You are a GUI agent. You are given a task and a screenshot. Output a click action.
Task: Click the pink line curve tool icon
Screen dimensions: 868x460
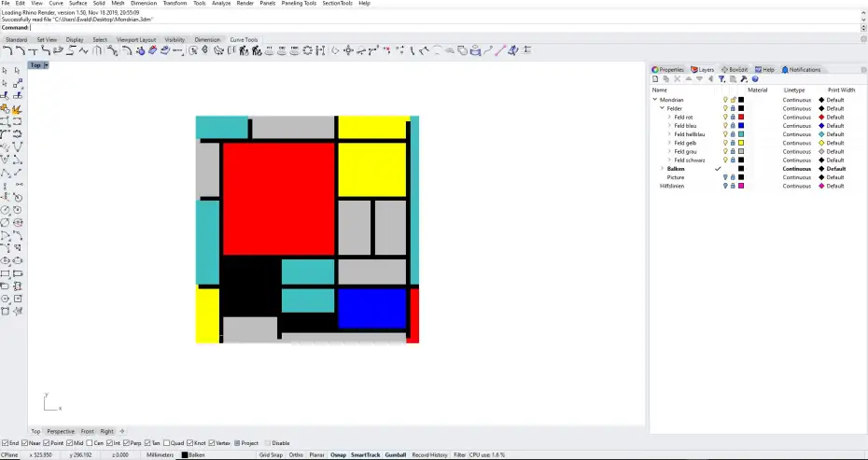[x=500, y=51]
